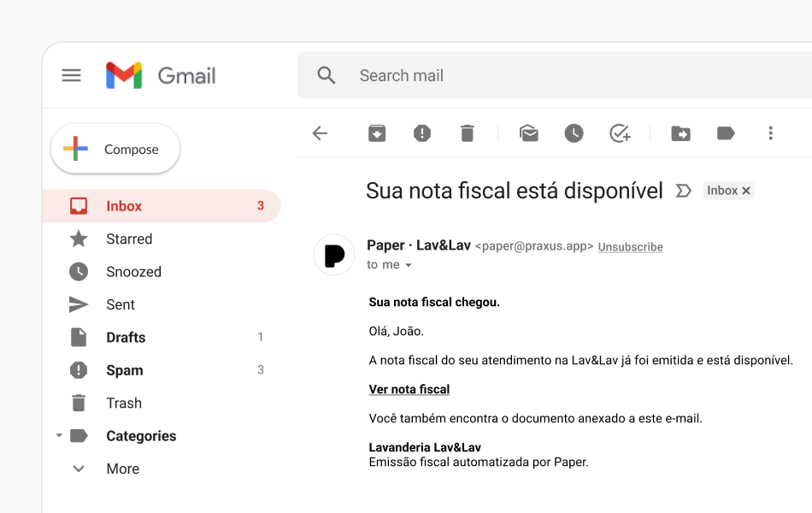The height and width of the screenshot is (513, 812).
Task: Click the search magnifier icon
Action: (x=327, y=75)
